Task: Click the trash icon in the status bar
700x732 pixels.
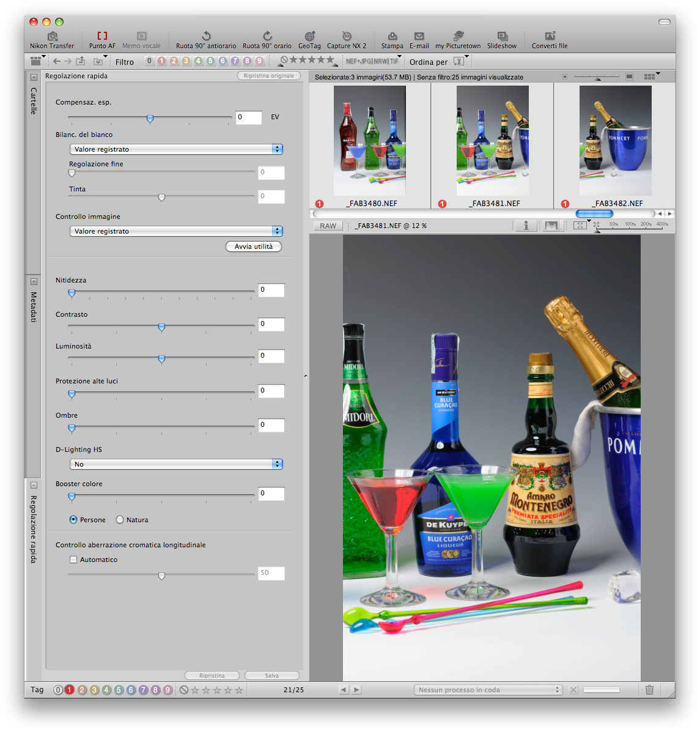Action: 649,690
